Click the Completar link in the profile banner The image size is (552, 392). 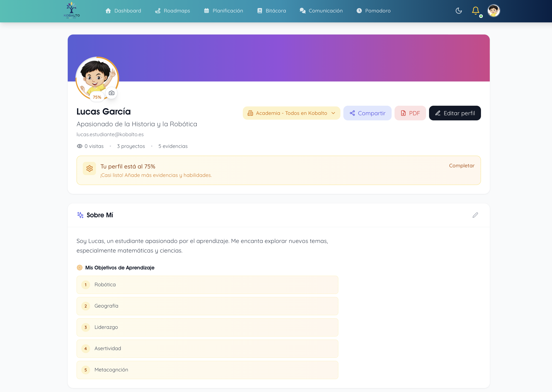click(462, 166)
